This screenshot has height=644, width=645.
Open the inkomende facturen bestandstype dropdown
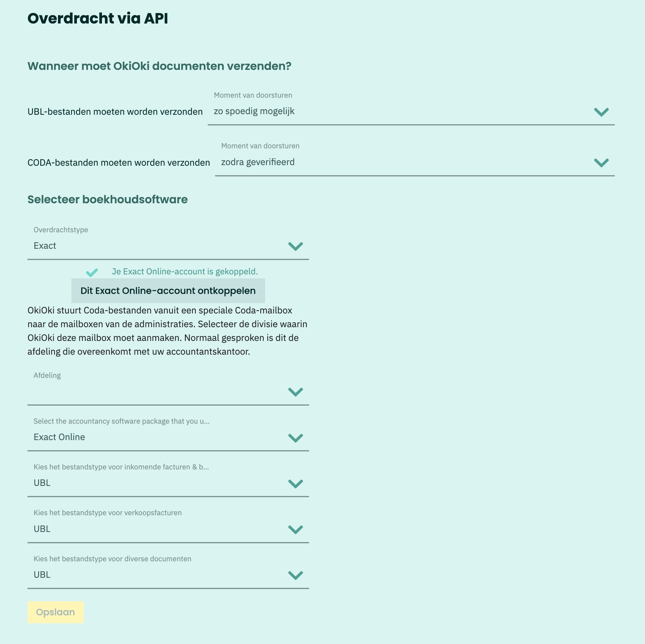168,478
